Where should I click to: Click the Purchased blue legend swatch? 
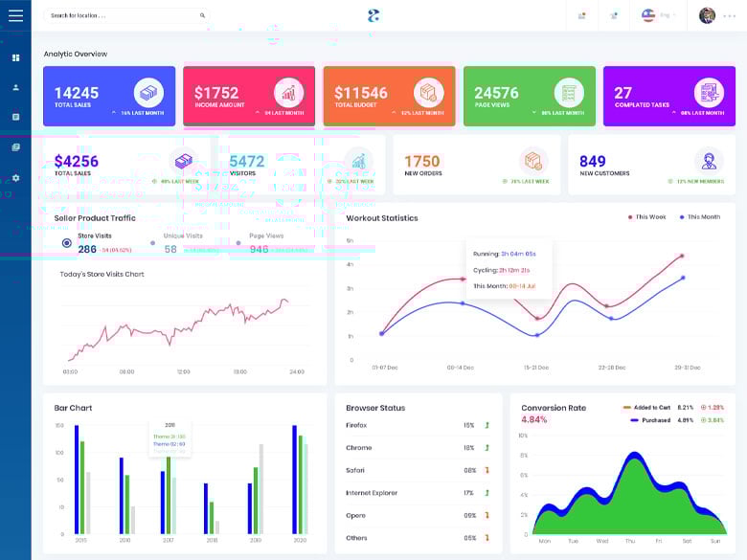[x=634, y=420]
